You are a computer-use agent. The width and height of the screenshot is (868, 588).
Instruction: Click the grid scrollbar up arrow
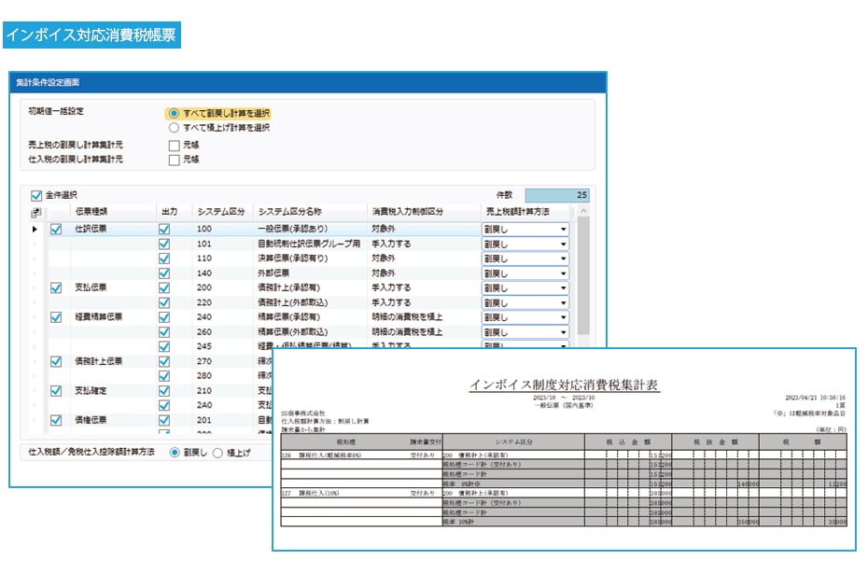pyautogui.click(x=583, y=212)
